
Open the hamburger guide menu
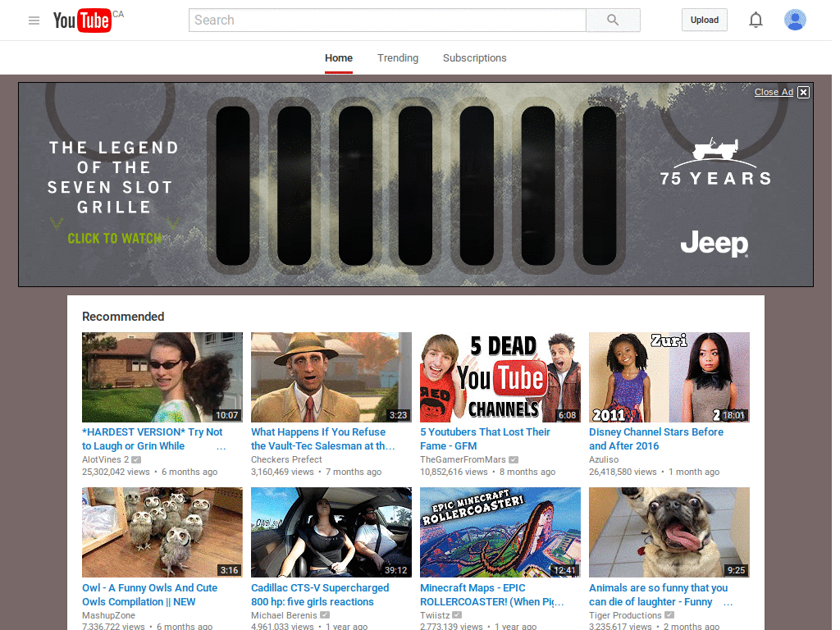[x=34, y=21]
